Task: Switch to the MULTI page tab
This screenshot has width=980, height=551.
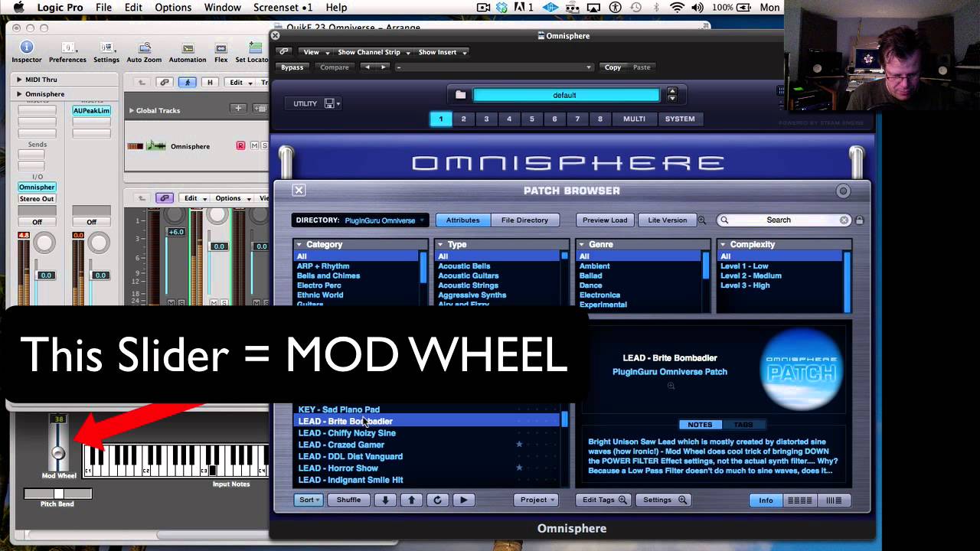Action: [634, 119]
